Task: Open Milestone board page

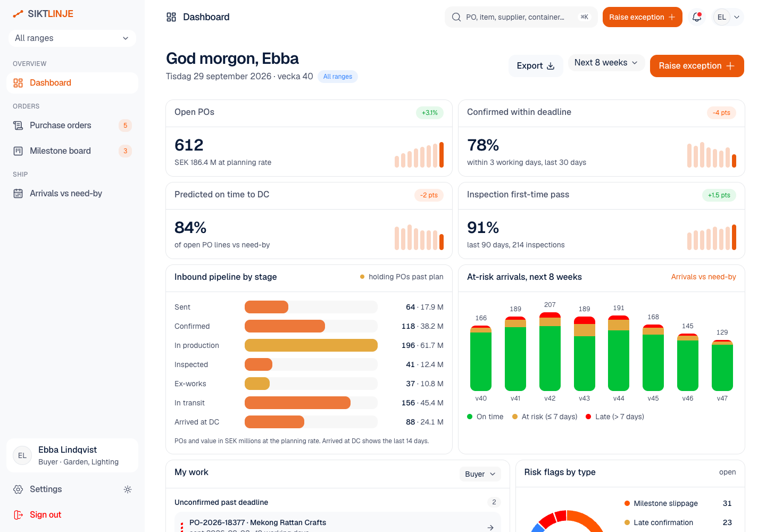Action: (72, 151)
